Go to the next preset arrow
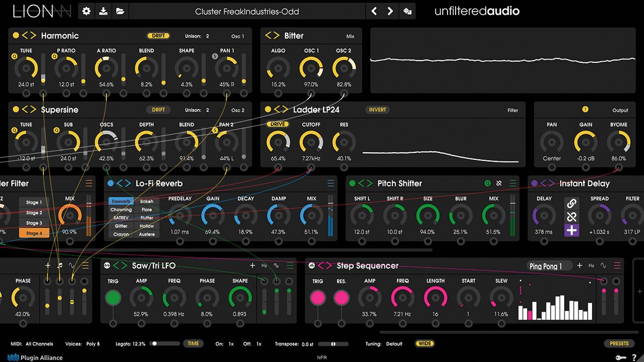 (x=390, y=11)
